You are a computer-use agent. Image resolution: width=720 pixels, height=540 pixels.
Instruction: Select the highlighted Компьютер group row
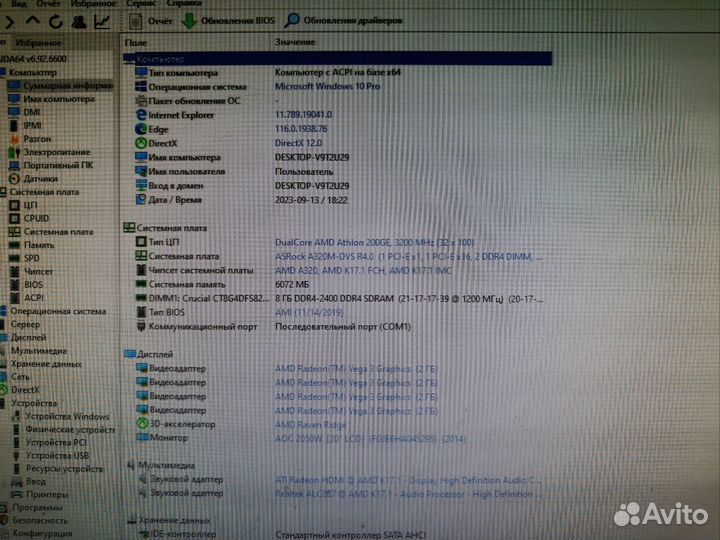point(338,59)
